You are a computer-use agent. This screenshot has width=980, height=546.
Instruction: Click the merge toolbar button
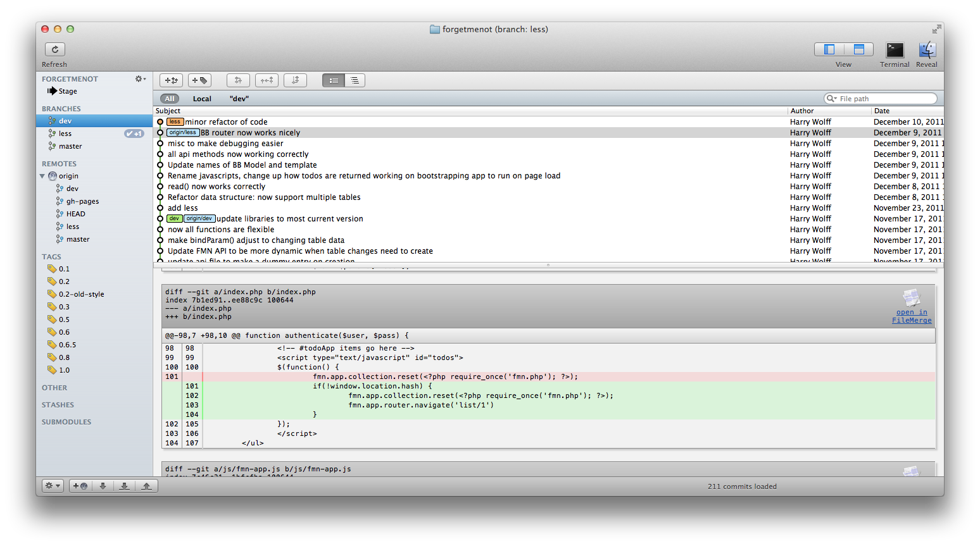[238, 80]
